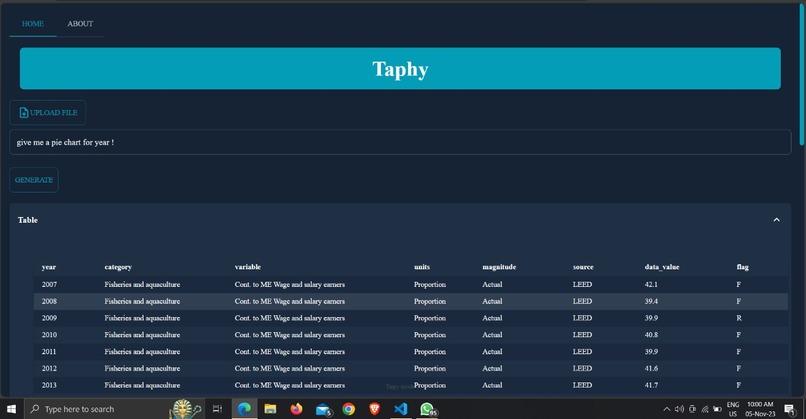Collapse the Table section with the chevron

tap(776, 220)
